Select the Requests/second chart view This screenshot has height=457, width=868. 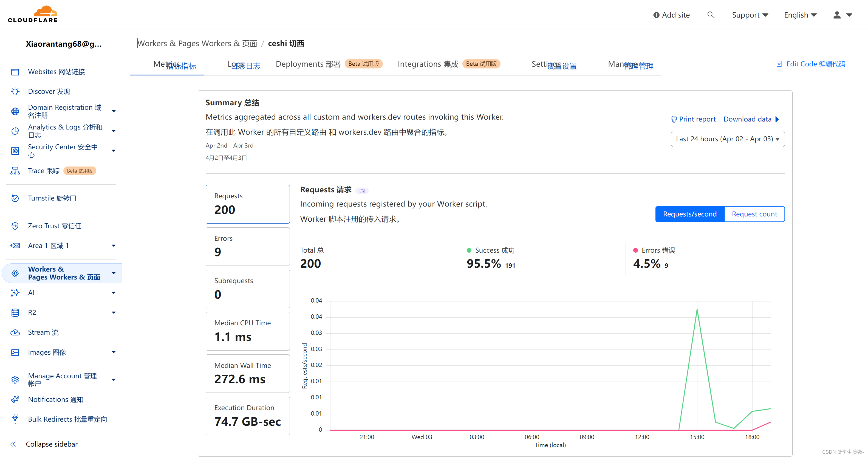(x=689, y=214)
